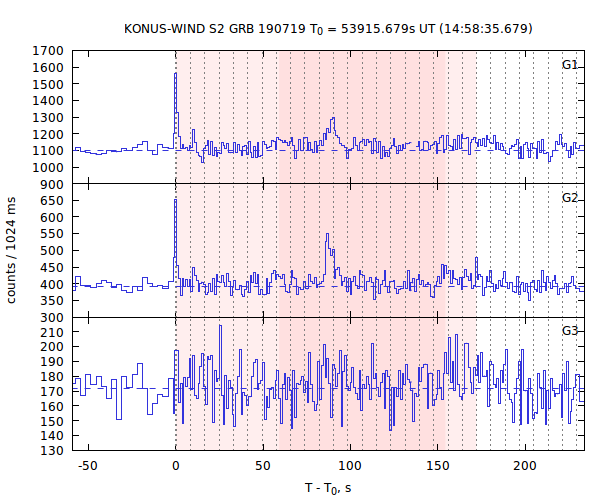Viewport: 600px width, 500px height.
Task: Click the 450 y-axis tick label
Action: [52, 267]
